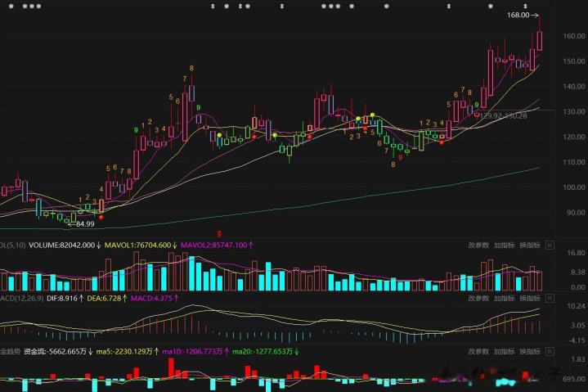Click the rightmost star marker at chart top
The image size is (588, 392).
click(526, 7)
